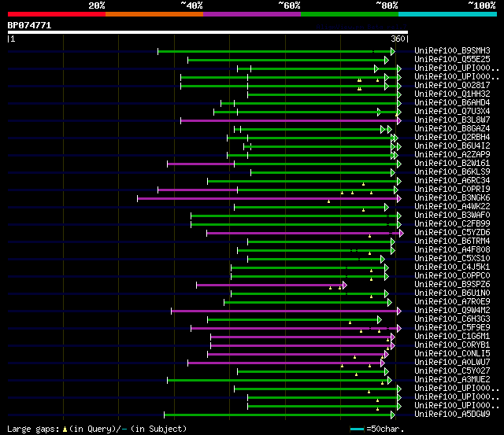The height and width of the screenshot is (435, 504).
Task: Click the cyan ~100% identity legend segment
Action: click(448, 14)
